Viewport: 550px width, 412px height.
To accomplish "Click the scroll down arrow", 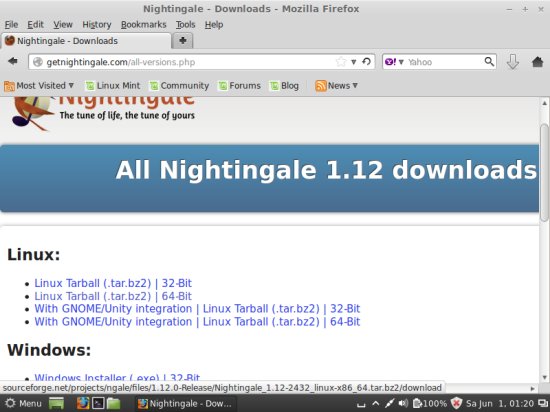I will click(544, 377).
